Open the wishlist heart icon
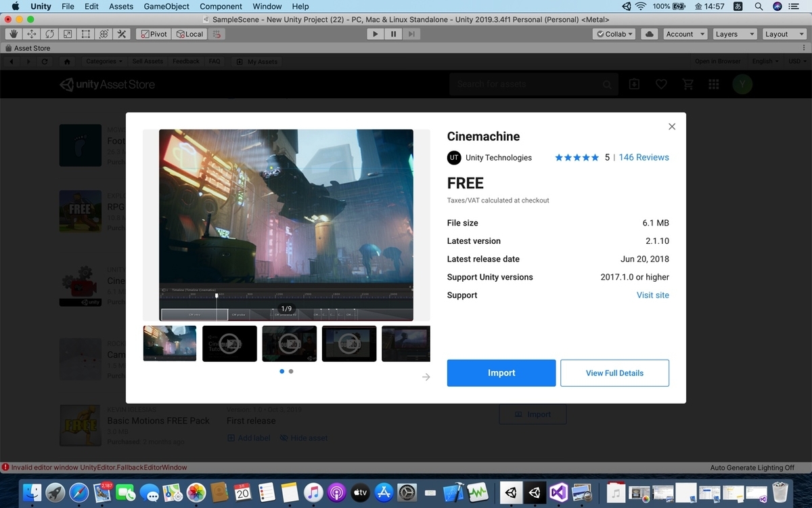Screen dimensions: 812x508 661,85
